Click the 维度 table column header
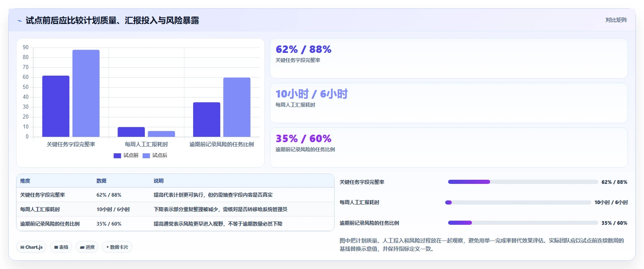Screen dimensions: 644x269 tap(25, 181)
